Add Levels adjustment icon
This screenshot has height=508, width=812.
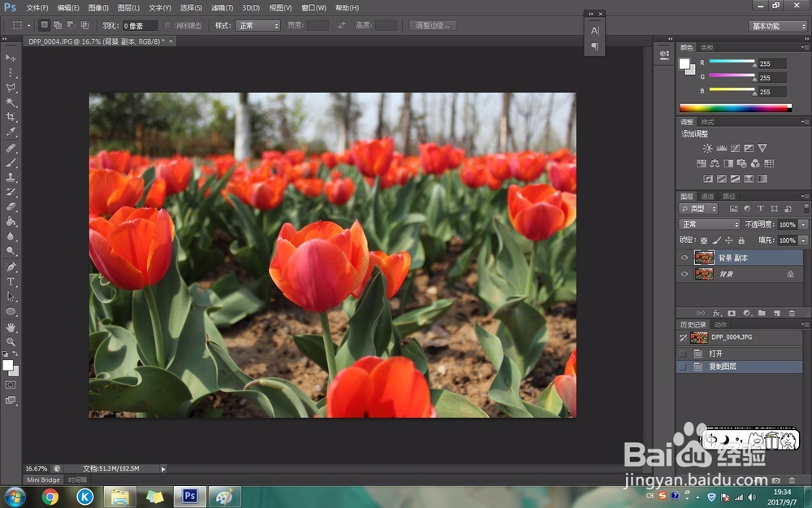pyautogui.click(x=721, y=148)
